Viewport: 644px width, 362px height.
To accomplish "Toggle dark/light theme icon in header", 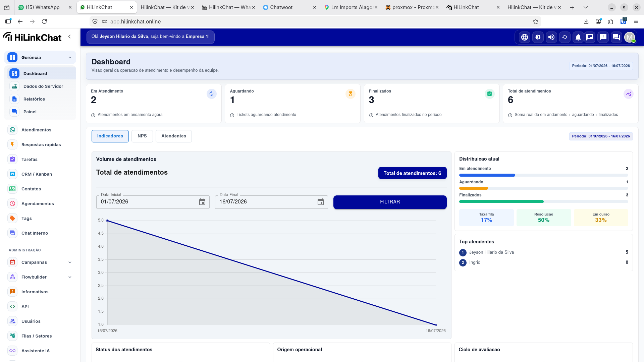I will pos(538,37).
